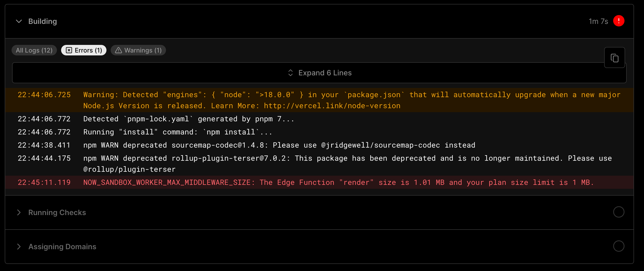This screenshot has height=271, width=644.
Task: Click the red error status icon beside 1m 7s
Action: click(619, 21)
